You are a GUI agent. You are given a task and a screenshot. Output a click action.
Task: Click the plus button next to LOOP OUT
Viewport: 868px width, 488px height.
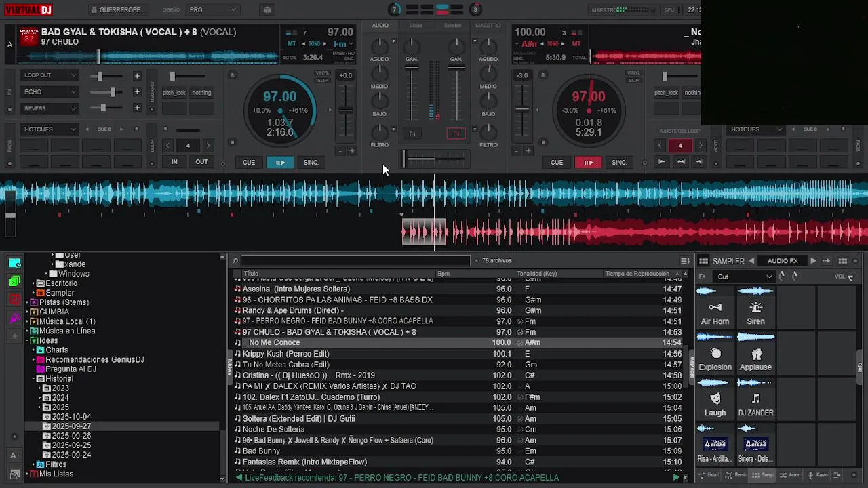(137, 76)
